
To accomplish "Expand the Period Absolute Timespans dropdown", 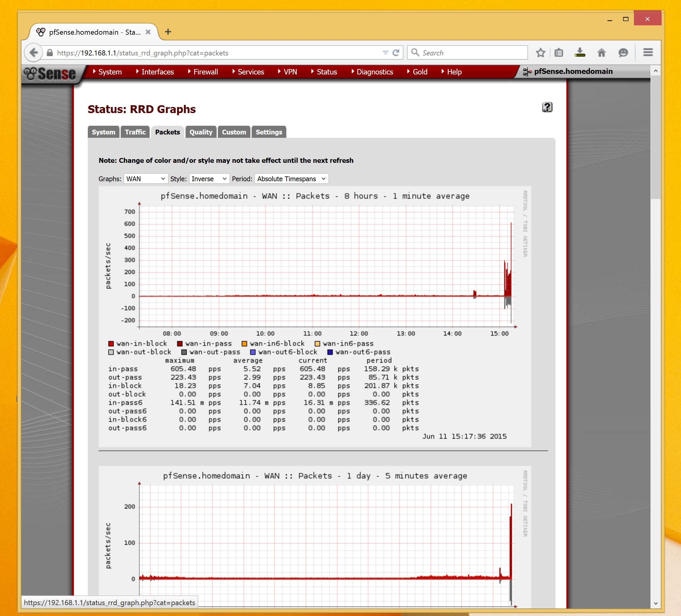I will click(291, 178).
